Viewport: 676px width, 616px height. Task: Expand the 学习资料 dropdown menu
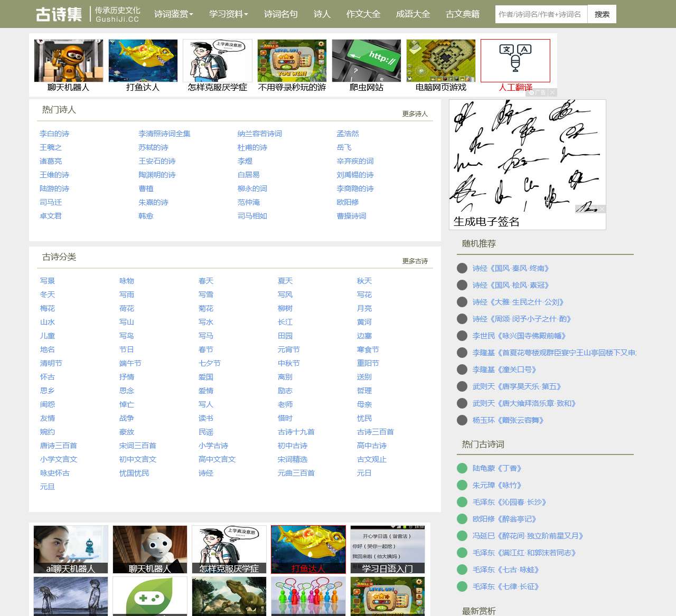point(228,14)
